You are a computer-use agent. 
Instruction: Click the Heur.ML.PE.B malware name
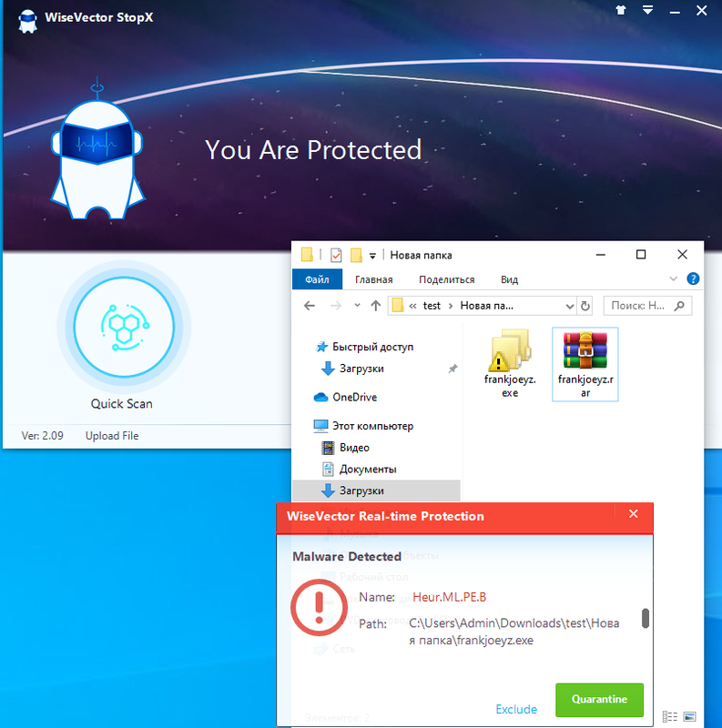pyautogui.click(x=449, y=597)
